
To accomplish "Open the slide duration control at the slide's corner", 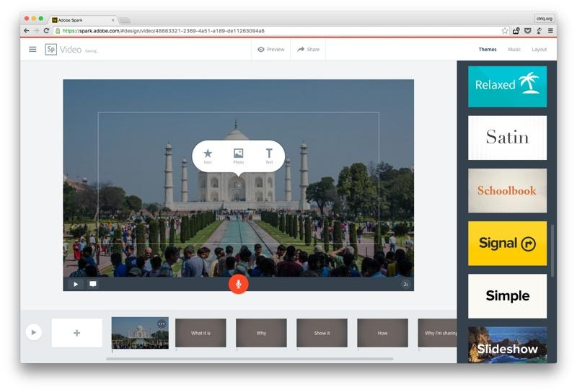I will (405, 284).
